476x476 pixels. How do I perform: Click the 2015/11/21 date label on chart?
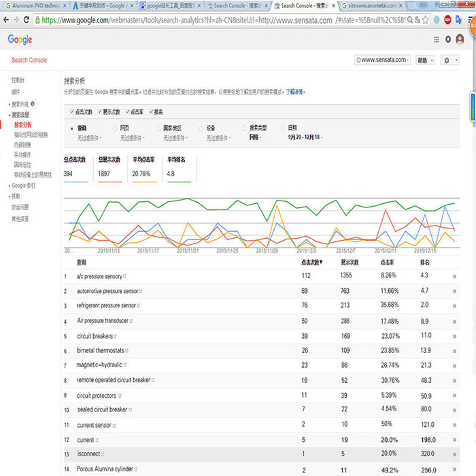tap(188, 251)
